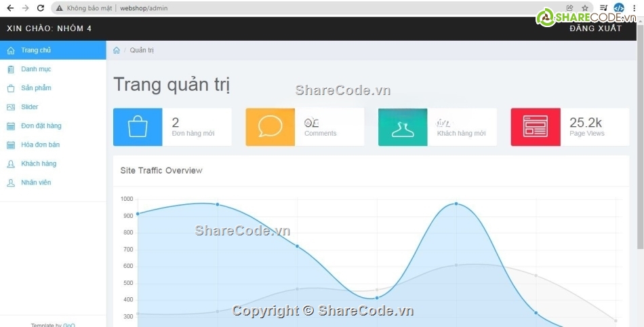
Task: Open the browser three-dot menu
Action: (635, 8)
